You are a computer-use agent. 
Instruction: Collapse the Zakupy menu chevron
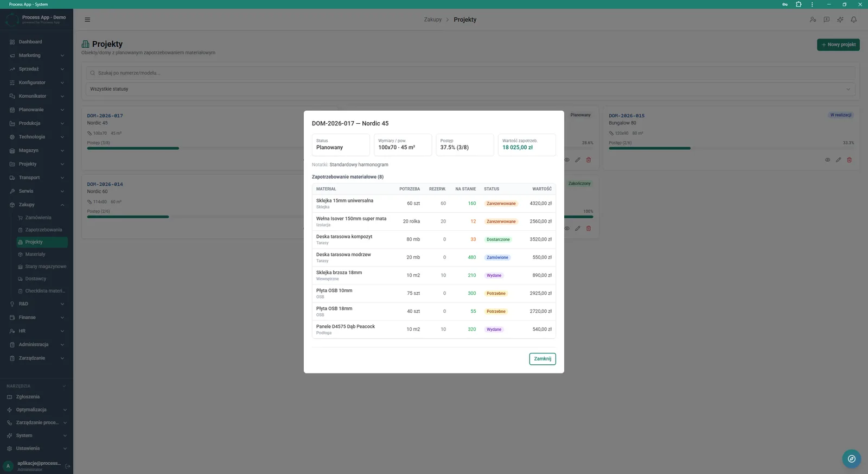[x=62, y=205]
